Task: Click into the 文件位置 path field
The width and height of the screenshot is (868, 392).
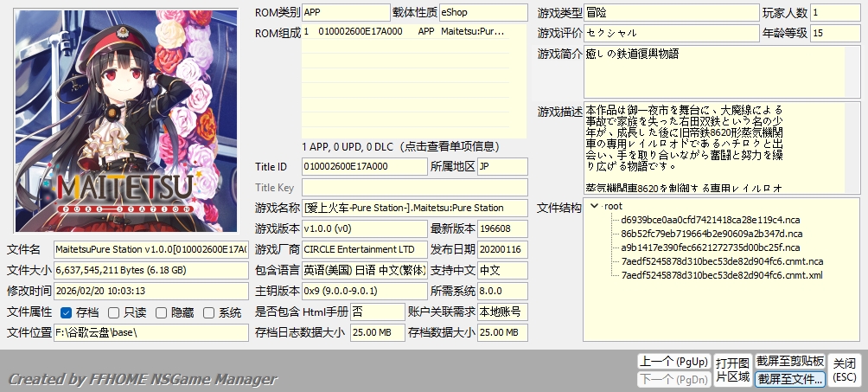Action: 150,332
